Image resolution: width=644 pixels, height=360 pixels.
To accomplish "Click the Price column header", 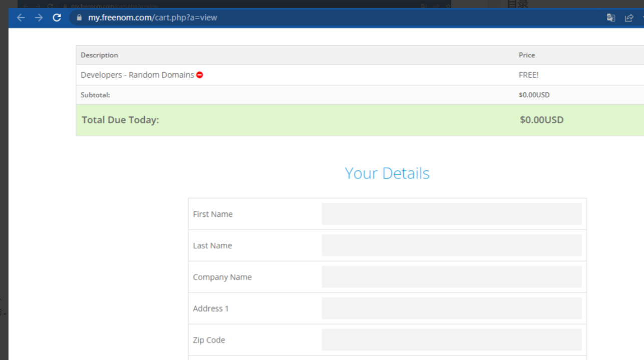I will click(527, 55).
